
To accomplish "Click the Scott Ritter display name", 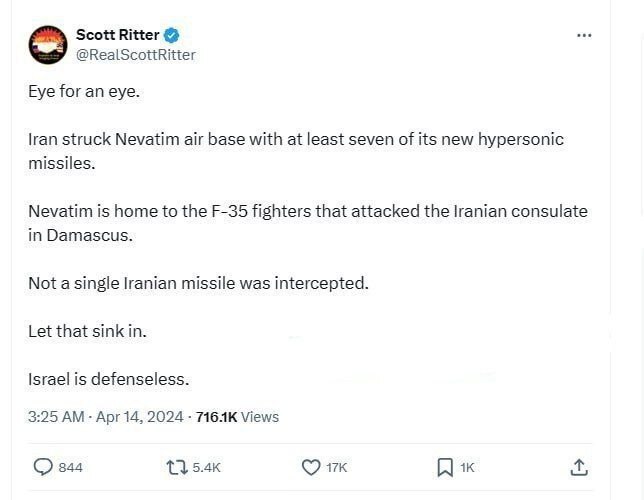I will (118, 35).
